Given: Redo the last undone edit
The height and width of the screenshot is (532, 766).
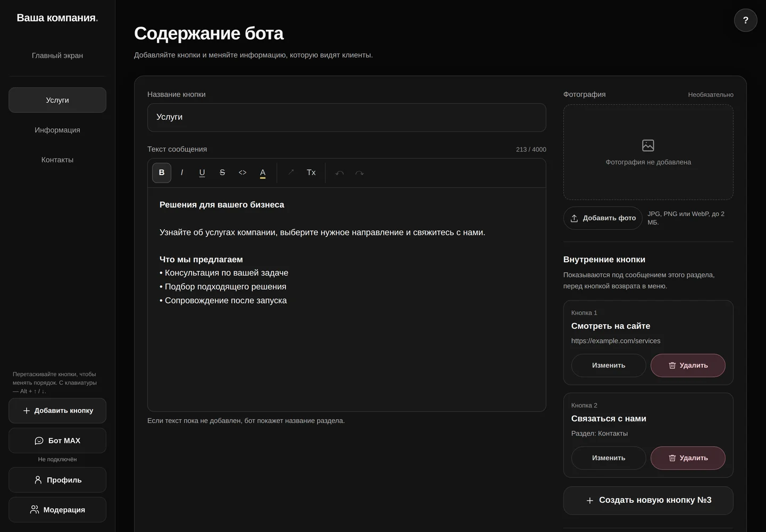Looking at the screenshot, I should point(360,173).
